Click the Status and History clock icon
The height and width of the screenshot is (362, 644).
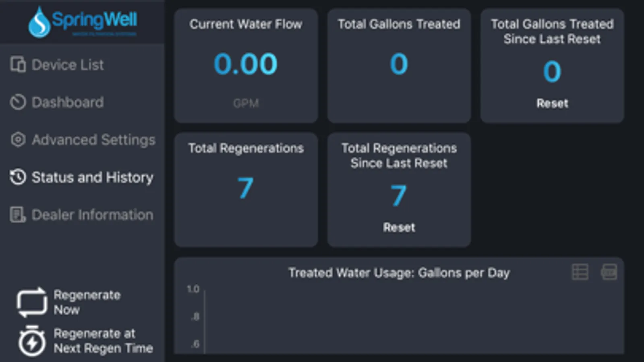(x=18, y=177)
